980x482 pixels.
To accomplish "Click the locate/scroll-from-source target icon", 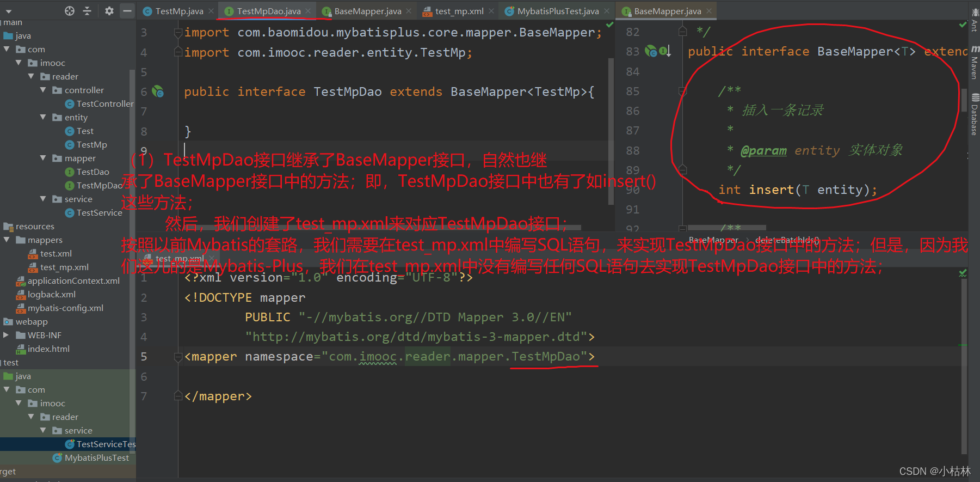I will click(70, 11).
